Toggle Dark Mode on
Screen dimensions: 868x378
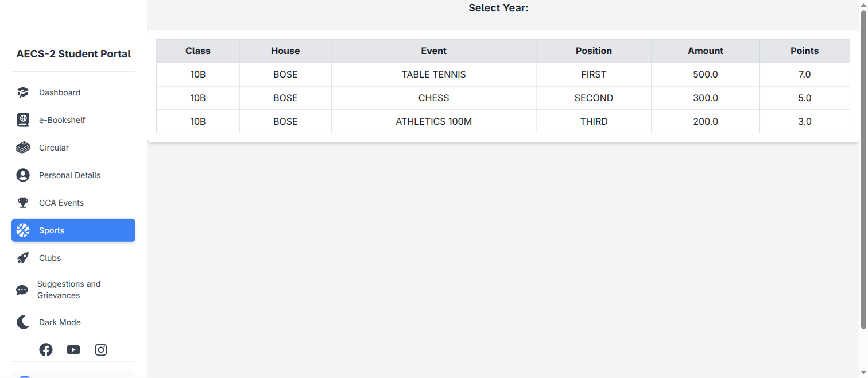(x=59, y=322)
